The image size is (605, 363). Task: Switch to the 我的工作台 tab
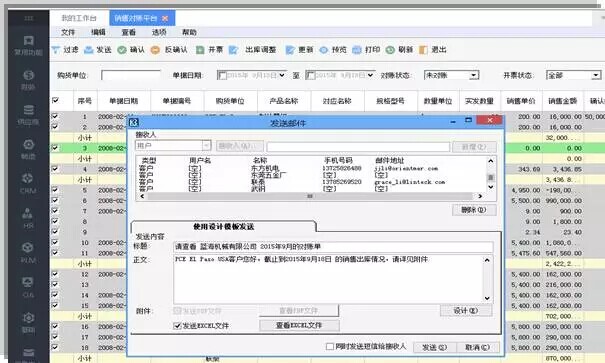[x=79, y=18]
